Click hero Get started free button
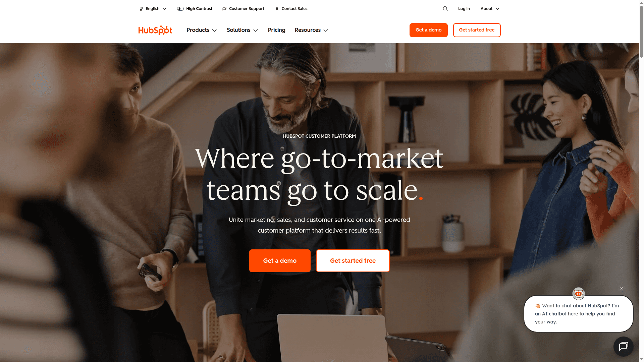 (x=353, y=261)
